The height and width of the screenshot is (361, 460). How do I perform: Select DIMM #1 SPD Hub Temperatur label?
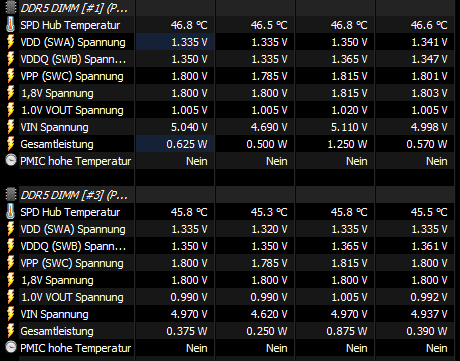[x=70, y=25]
